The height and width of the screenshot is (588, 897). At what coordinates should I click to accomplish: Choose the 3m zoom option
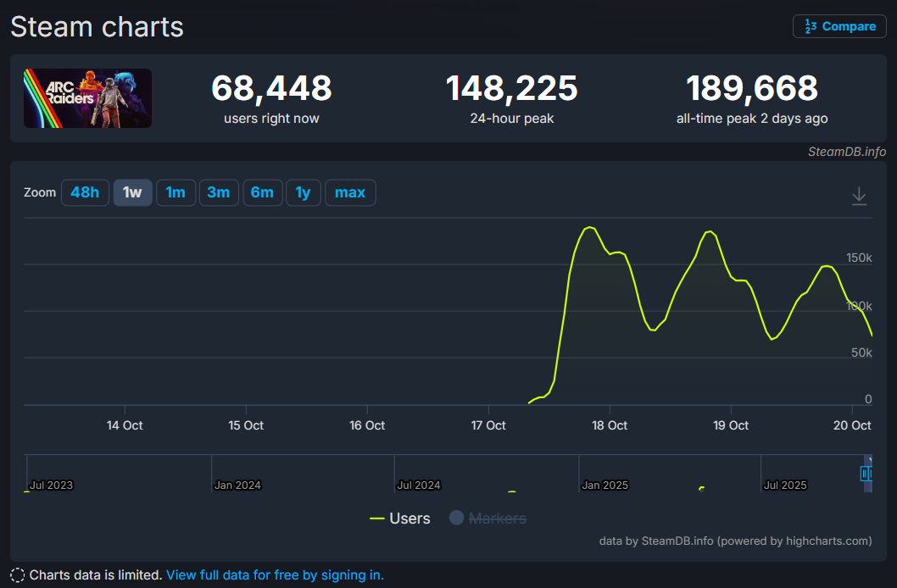tap(219, 192)
